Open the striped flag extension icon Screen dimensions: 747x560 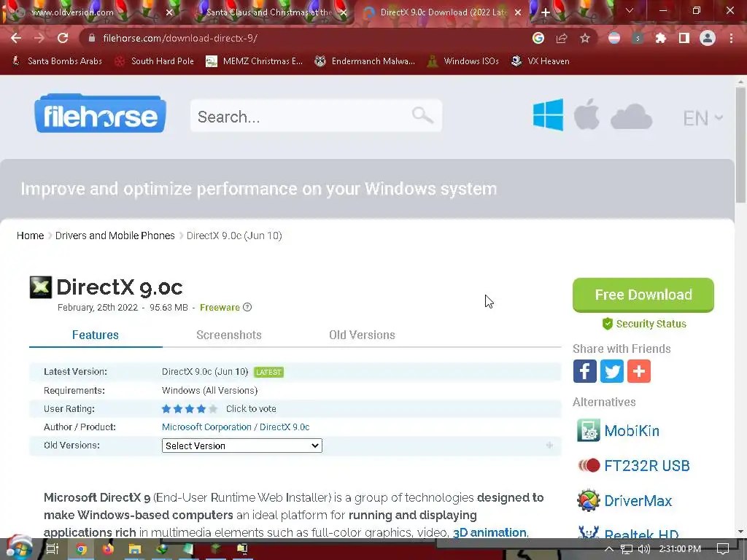pos(614,38)
